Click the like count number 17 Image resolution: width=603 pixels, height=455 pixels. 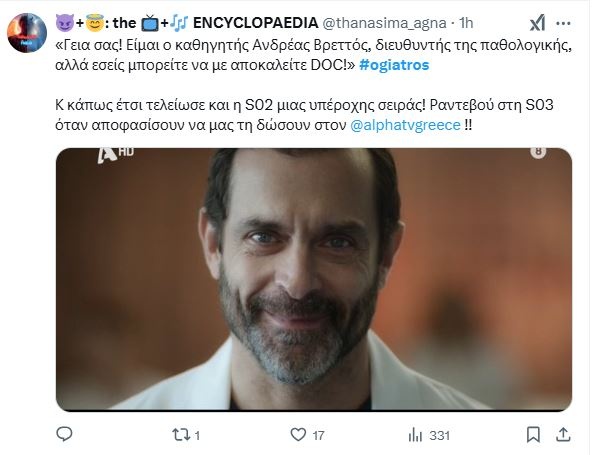point(319,434)
